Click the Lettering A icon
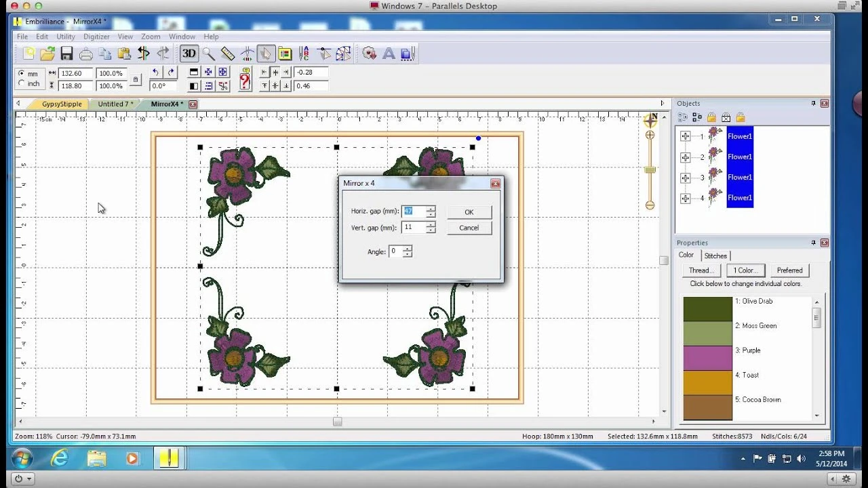The height and width of the screenshot is (488, 868). [x=389, y=54]
